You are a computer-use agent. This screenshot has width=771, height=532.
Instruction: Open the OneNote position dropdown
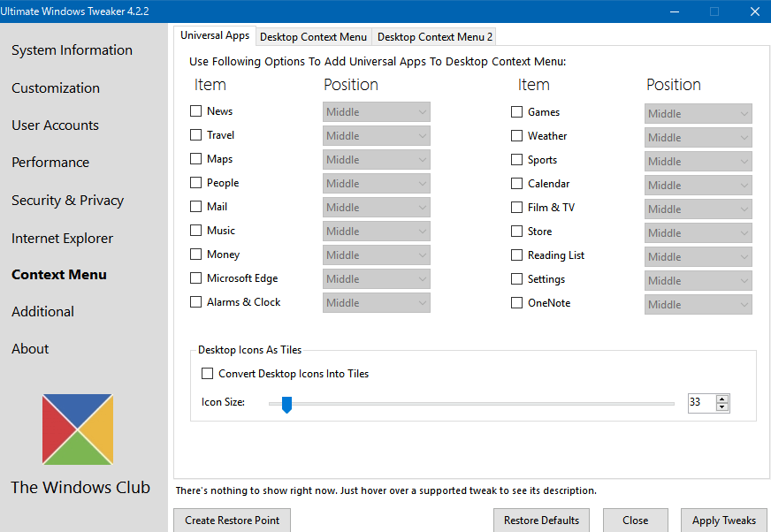[698, 304]
